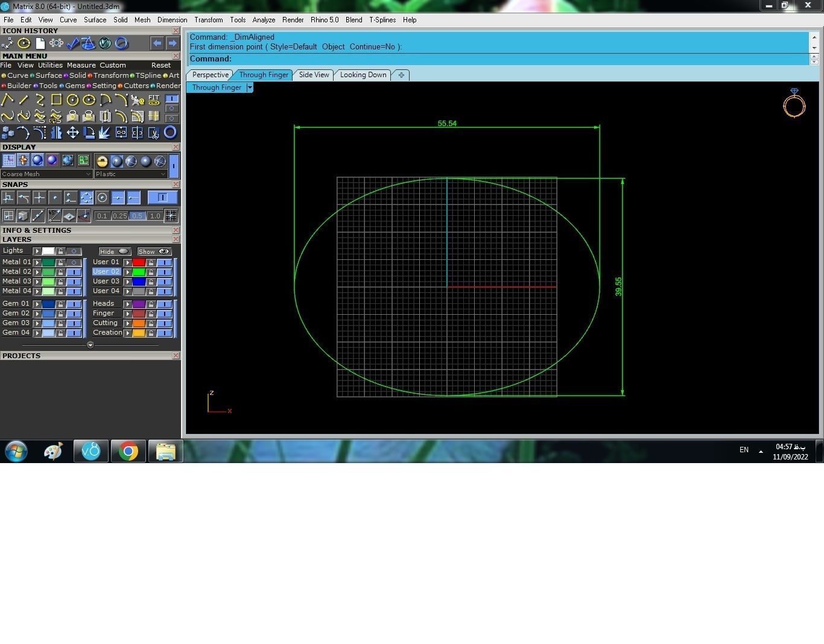Click the orange color swatch of Cutting layer
The height and width of the screenshot is (644, 824).
[139, 323]
